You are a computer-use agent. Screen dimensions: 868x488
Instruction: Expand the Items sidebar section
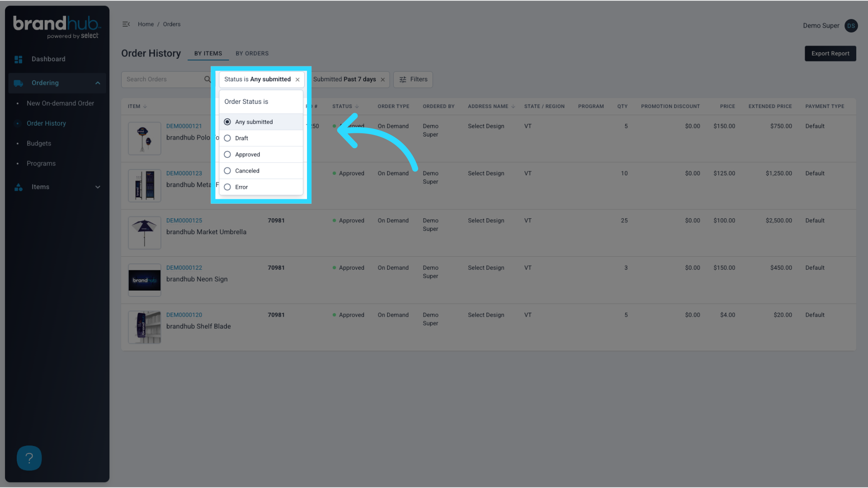[98, 187]
